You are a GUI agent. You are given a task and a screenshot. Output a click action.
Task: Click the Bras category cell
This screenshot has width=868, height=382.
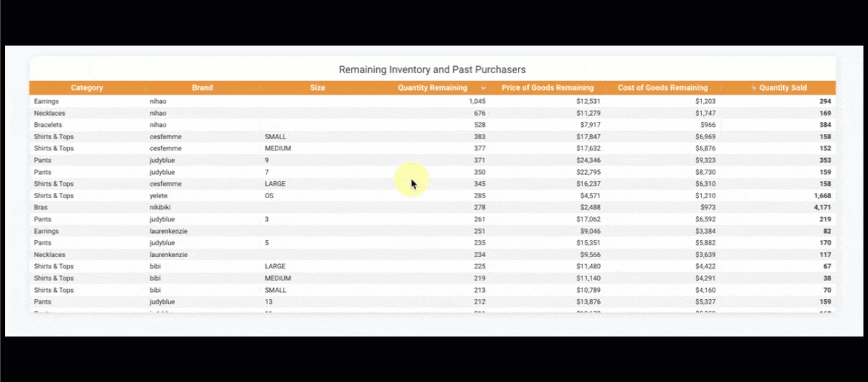pos(41,208)
